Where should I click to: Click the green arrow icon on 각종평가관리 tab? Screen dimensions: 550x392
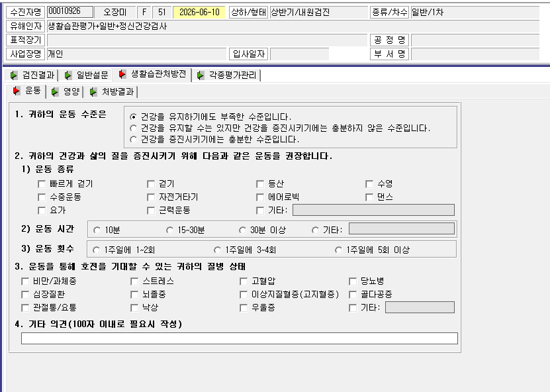201,75
